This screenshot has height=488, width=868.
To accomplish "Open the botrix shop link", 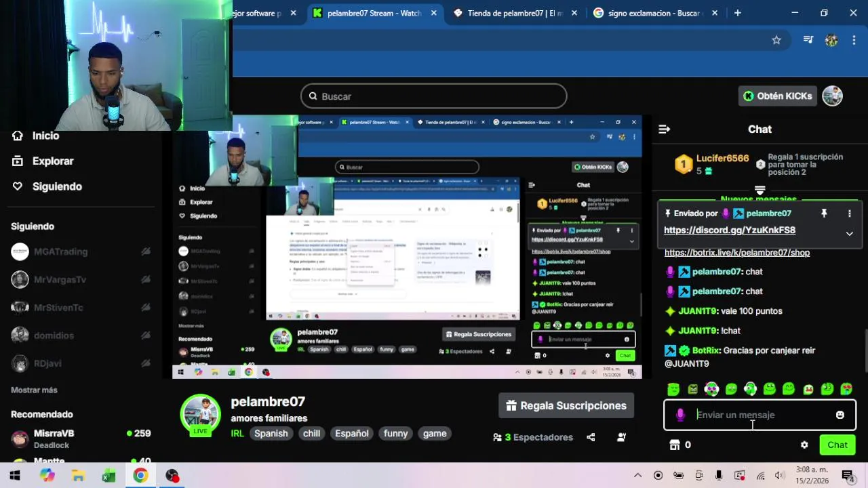I will (x=737, y=253).
